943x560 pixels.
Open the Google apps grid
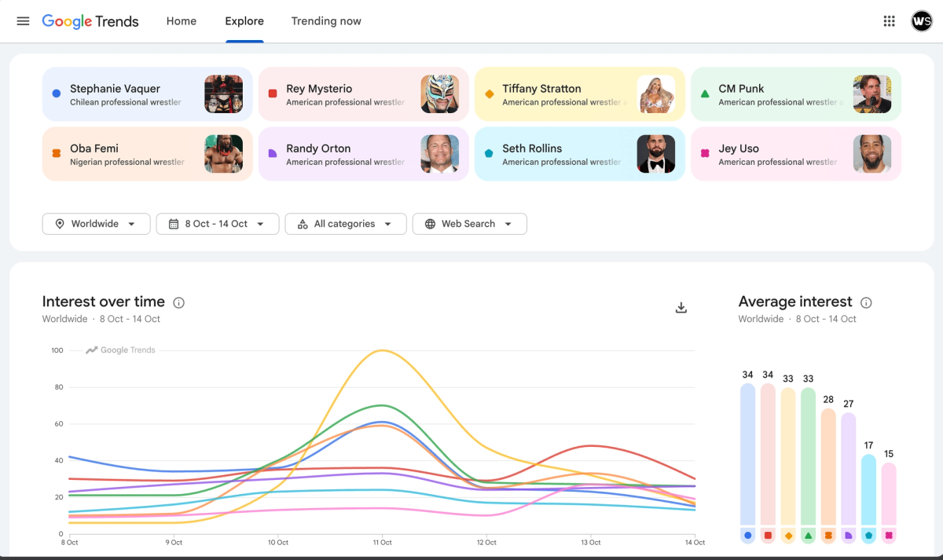click(x=890, y=21)
